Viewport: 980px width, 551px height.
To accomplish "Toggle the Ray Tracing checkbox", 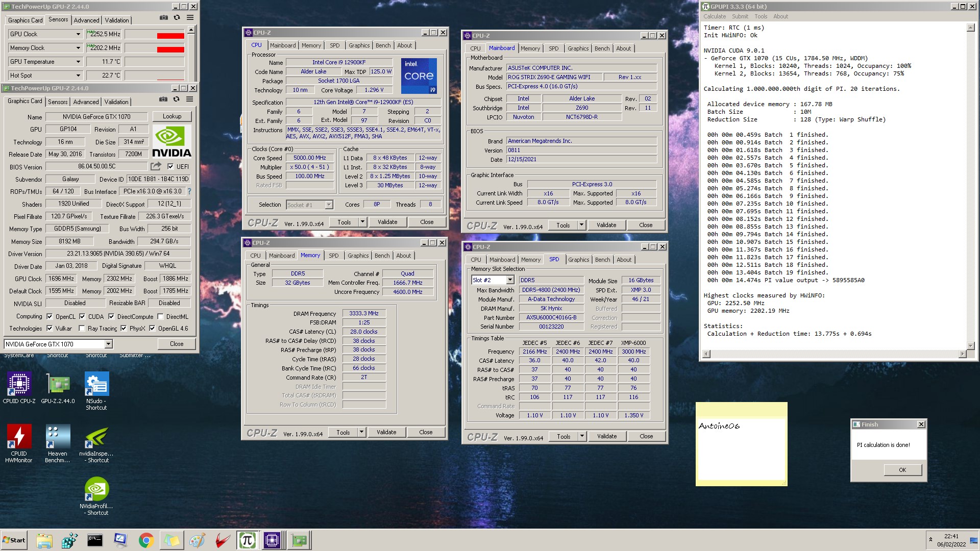I will pyautogui.click(x=82, y=328).
